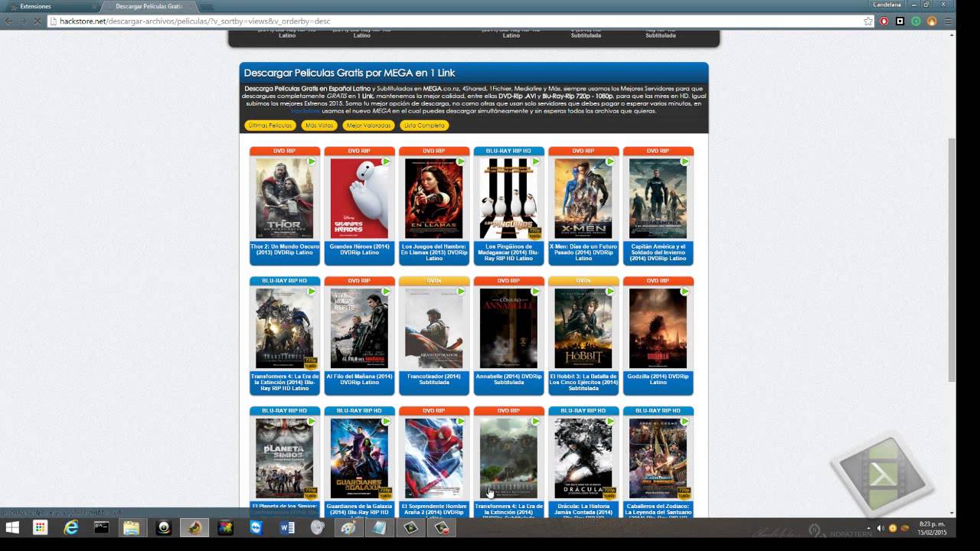Image resolution: width=980 pixels, height=551 pixels.
Task: Open File Explorer from the taskbar
Action: (132, 527)
